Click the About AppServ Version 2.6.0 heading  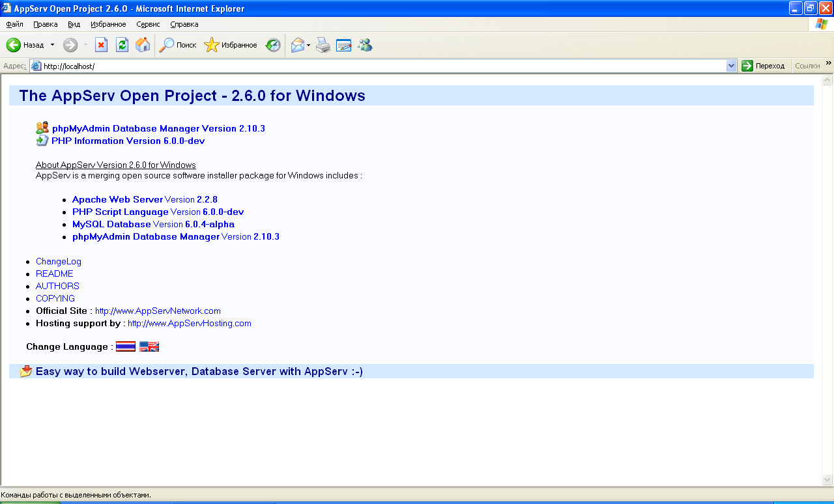pyautogui.click(x=116, y=165)
